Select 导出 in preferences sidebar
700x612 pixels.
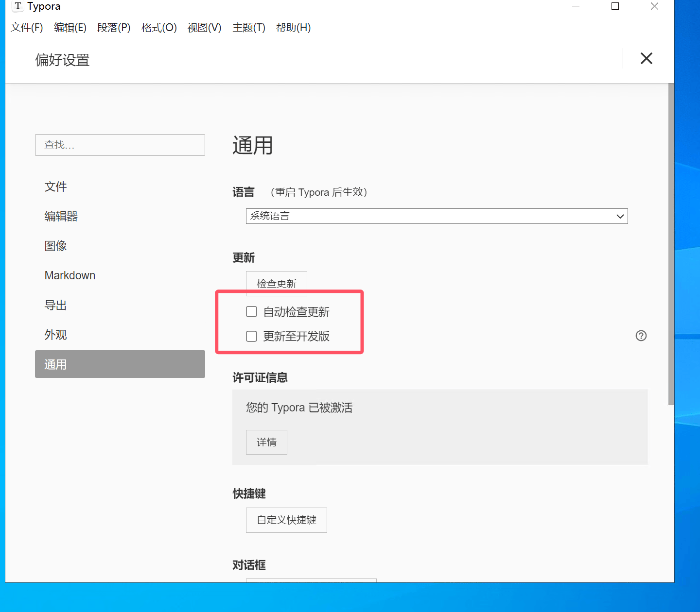pyautogui.click(x=120, y=305)
